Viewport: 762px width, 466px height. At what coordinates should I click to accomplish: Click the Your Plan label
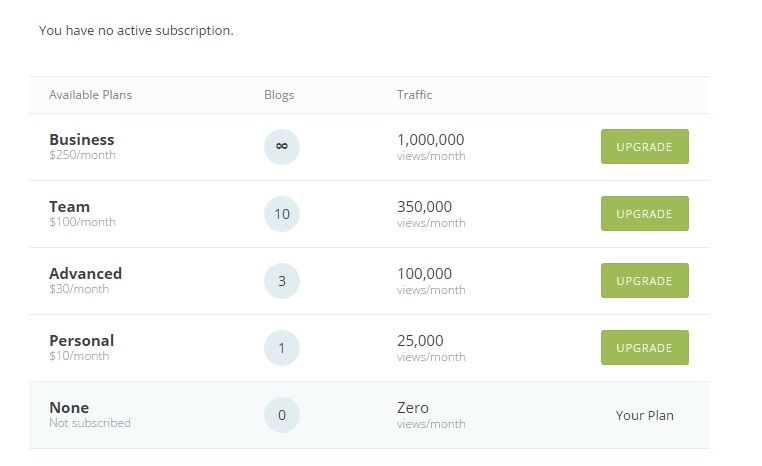[x=644, y=415]
